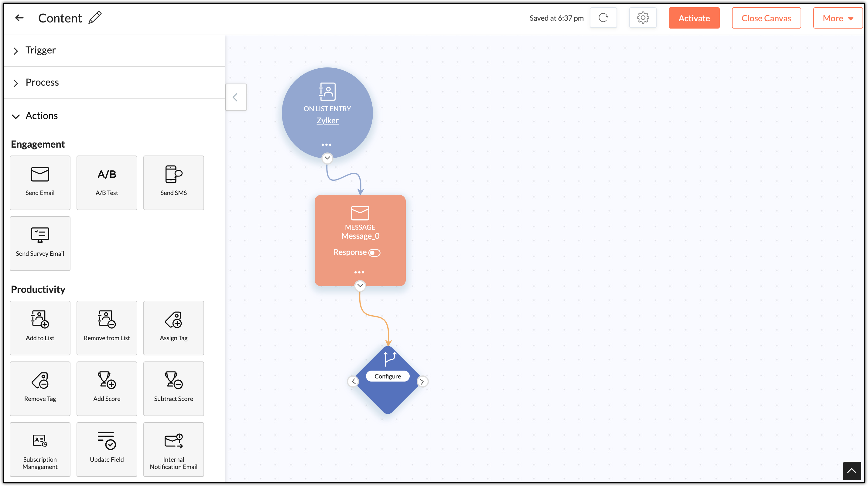868x486 pixels.
Task: Click the connector chevron below On List Entry
Action: tap(327, 158)
